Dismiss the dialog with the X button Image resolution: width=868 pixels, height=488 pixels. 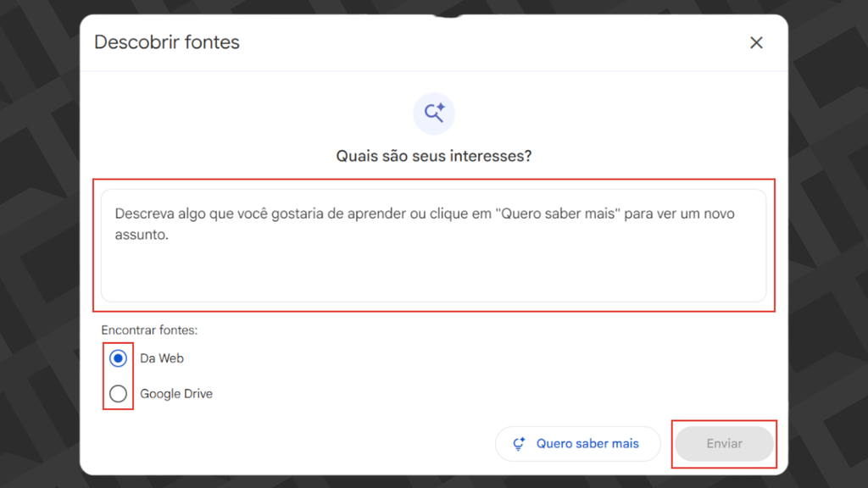coord(756,42)
